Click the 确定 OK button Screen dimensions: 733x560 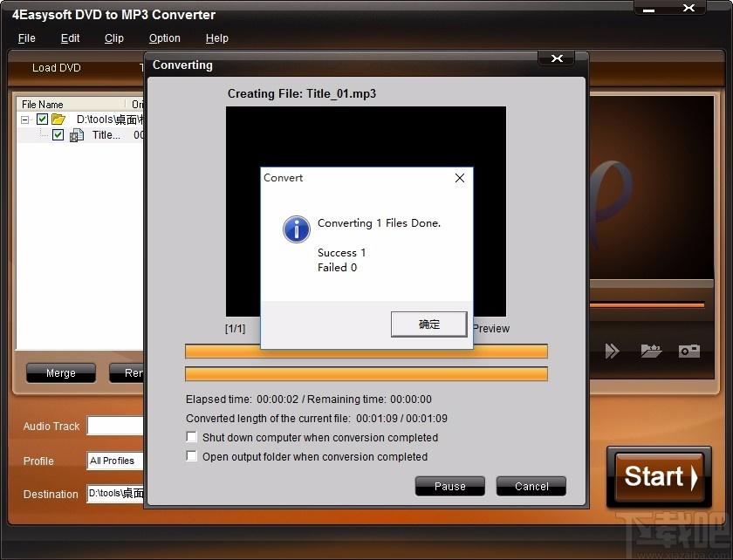click(x=428, y=324)
